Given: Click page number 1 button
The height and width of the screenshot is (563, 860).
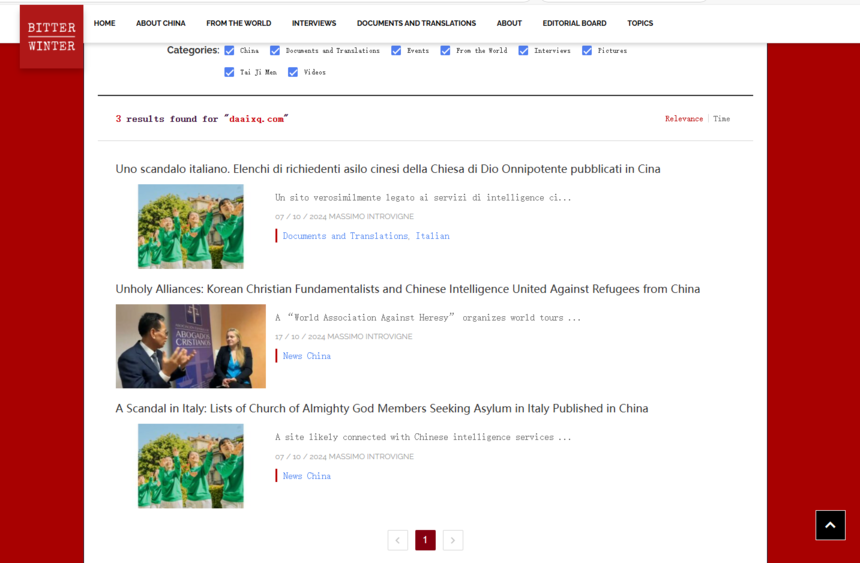Looking at the screenshot, I should pos(425,540).
